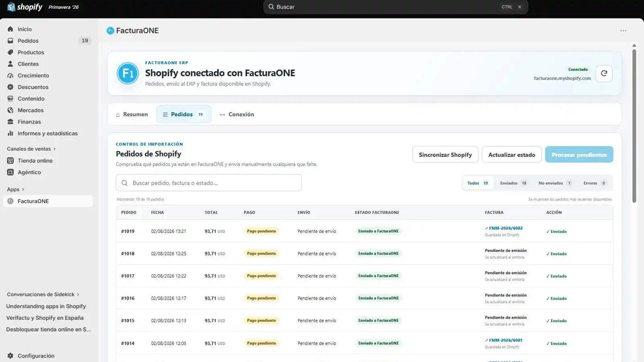Open Informes y estadísticas in sidebar
Screen dimensions: 644x362
48,134
